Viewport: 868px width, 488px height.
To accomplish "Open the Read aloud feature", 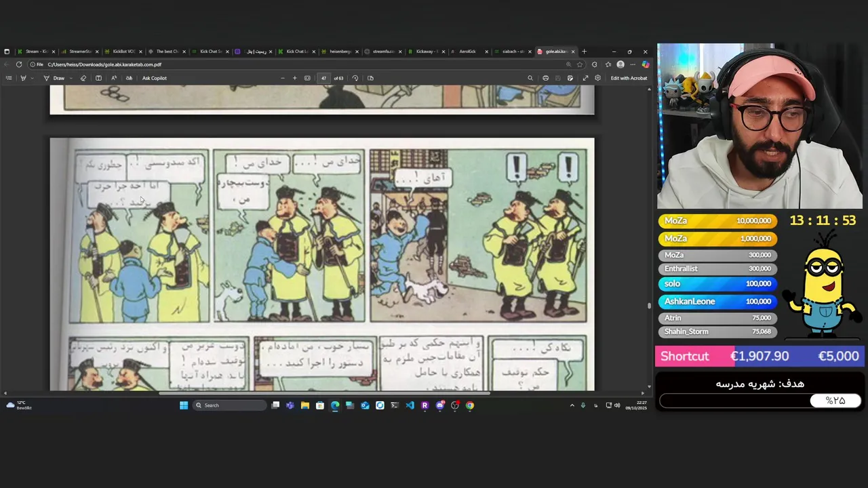I will (x=114, y=78).
